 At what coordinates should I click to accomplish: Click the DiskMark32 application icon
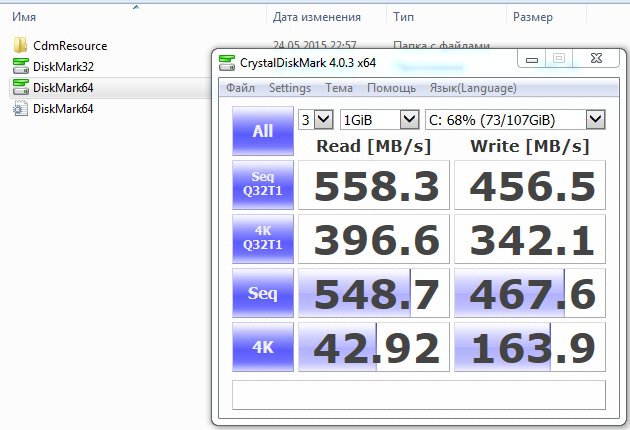coord(20,66)
